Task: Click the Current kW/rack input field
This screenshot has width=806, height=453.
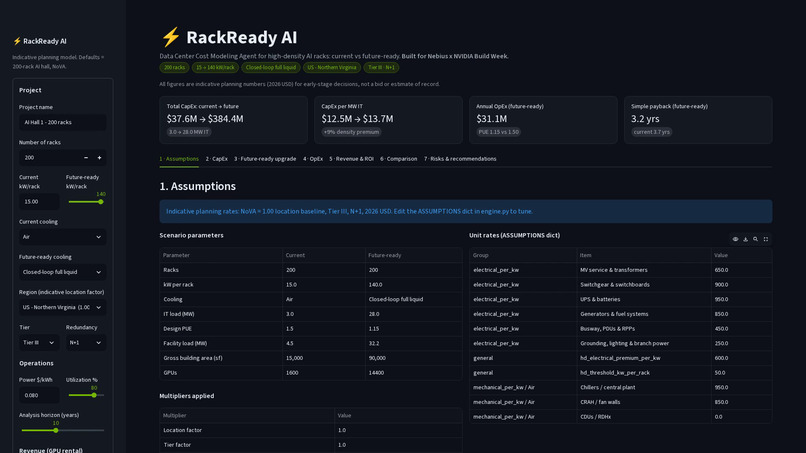Action: tap(39, 202)
